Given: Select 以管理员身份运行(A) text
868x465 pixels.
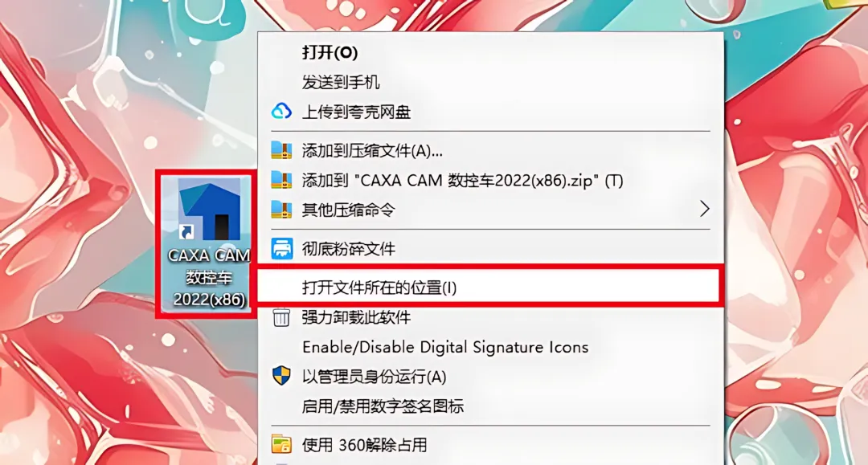Looking at the screenshot, I should point(375,377).
